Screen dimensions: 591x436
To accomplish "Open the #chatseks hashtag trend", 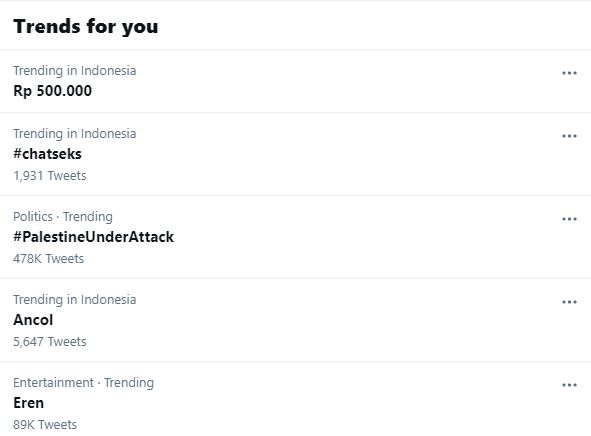I will click(47, 154).
